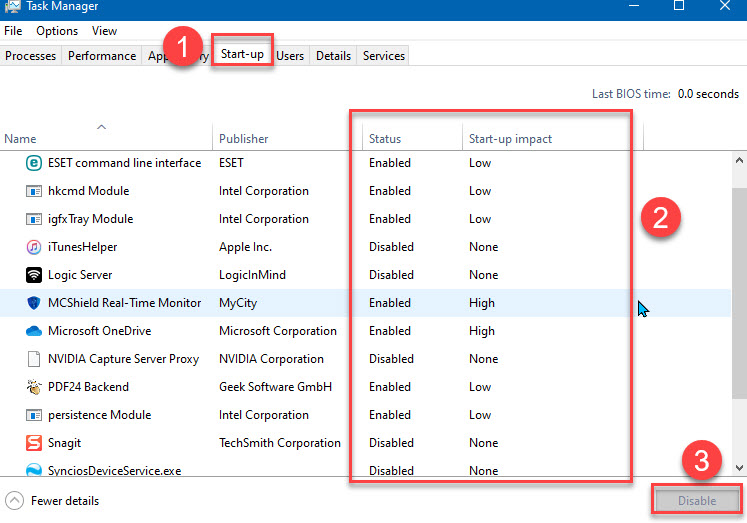
Task: Click the Task Manager title bar icon
Action: (x=11, y=6)
